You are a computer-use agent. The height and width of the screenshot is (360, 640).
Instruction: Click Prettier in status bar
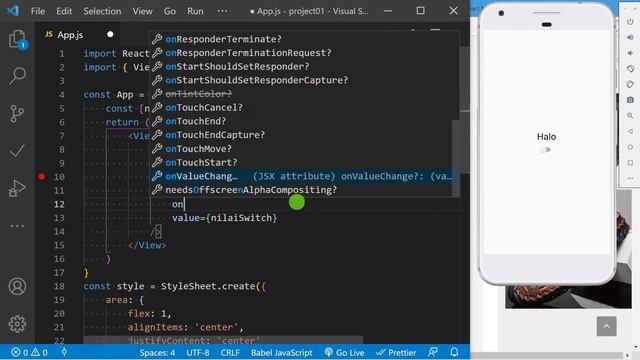[396, 352]
